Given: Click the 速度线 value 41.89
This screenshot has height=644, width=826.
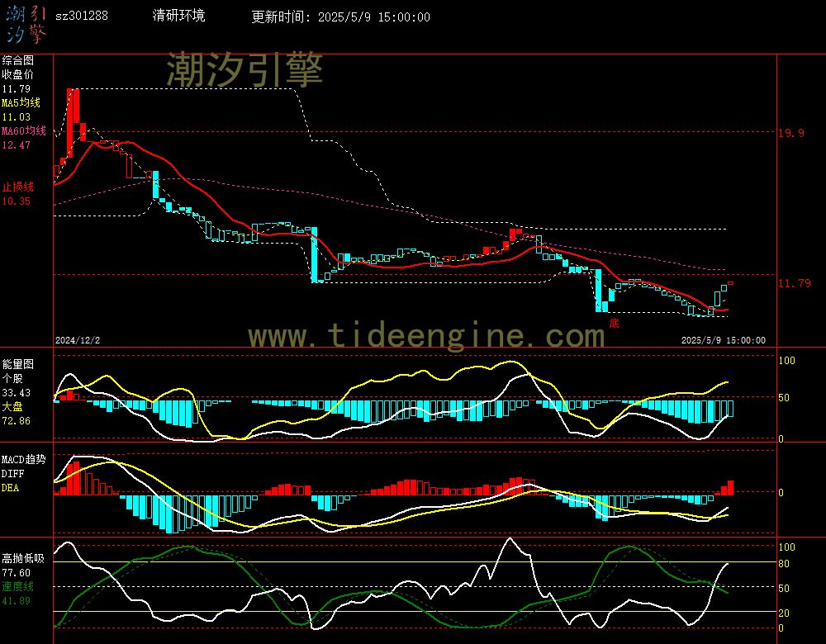Looking at the screenshot, I should pyautogui.click(x=17, y=601).
